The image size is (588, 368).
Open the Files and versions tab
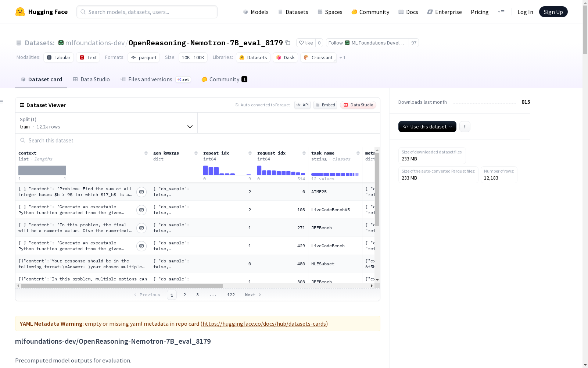tap(155, 79)
